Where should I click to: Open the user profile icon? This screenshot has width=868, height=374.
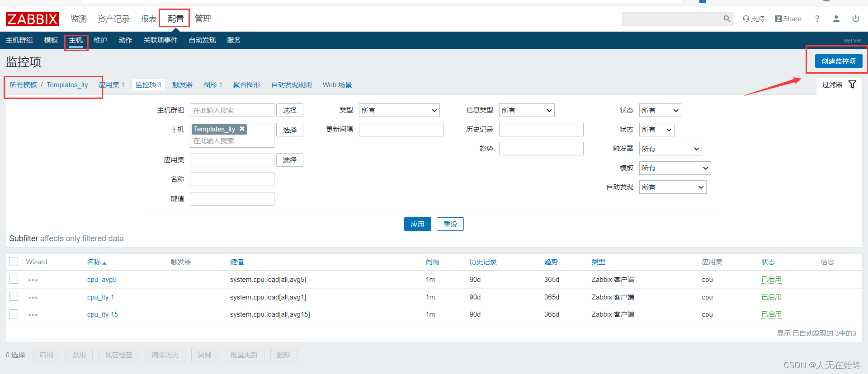(x=836, y=19)
